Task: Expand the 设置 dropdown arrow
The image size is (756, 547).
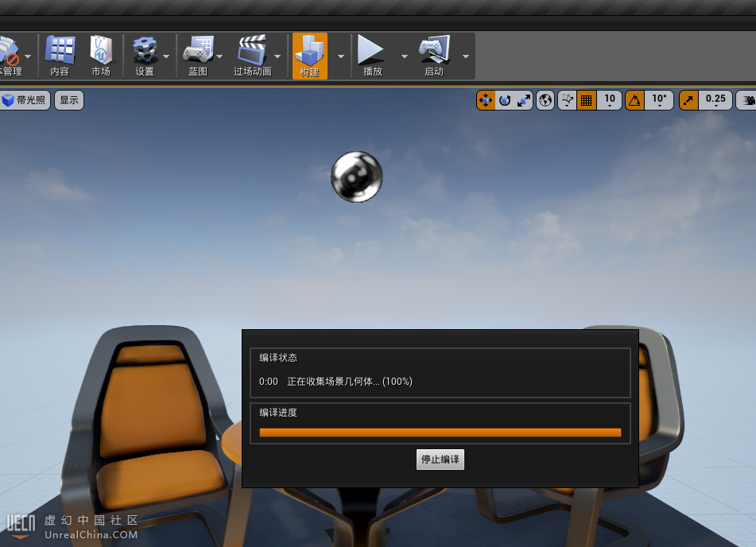Action: pos(166,56)
